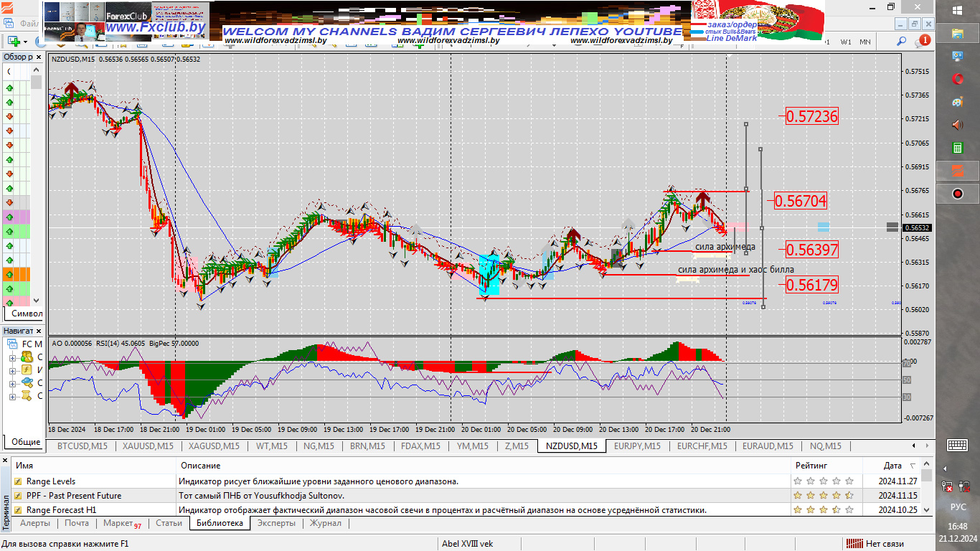Click the Abel XVIII vek status entry
This screenshot has width=980, height=551.
tap(468, 544)
